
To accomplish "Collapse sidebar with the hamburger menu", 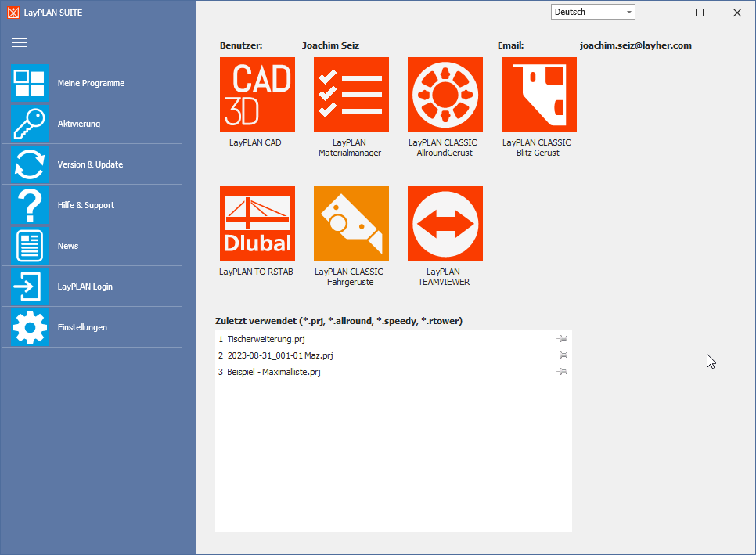I will tap(20, 42).
